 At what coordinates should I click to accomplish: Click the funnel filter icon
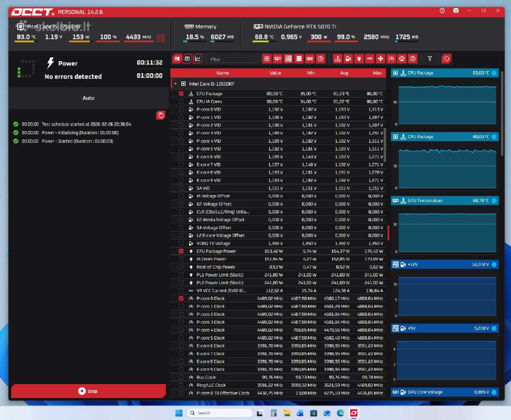tap(430, 59)
